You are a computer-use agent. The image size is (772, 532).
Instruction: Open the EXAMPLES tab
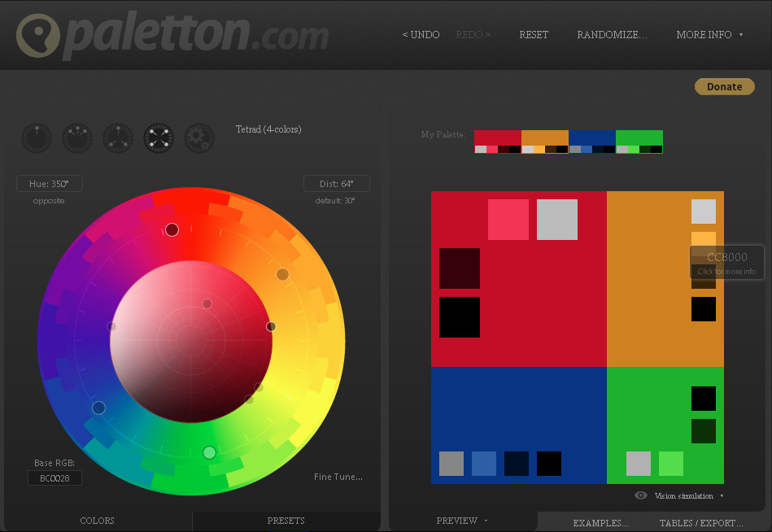[600, 523]
